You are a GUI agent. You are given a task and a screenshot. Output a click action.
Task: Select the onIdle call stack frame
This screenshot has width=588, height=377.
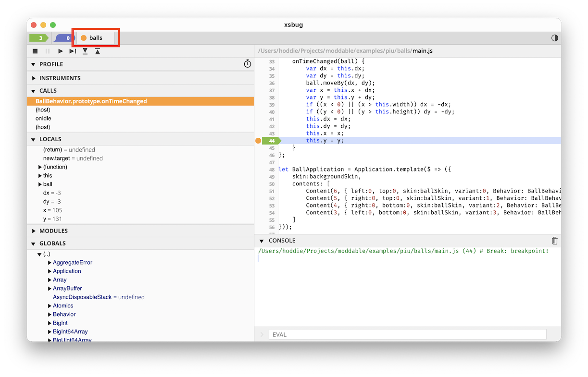point(43,119)
